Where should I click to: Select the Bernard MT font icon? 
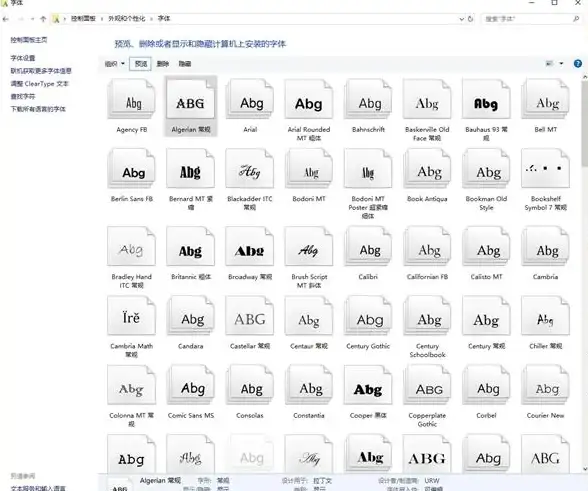click(190, 168)
